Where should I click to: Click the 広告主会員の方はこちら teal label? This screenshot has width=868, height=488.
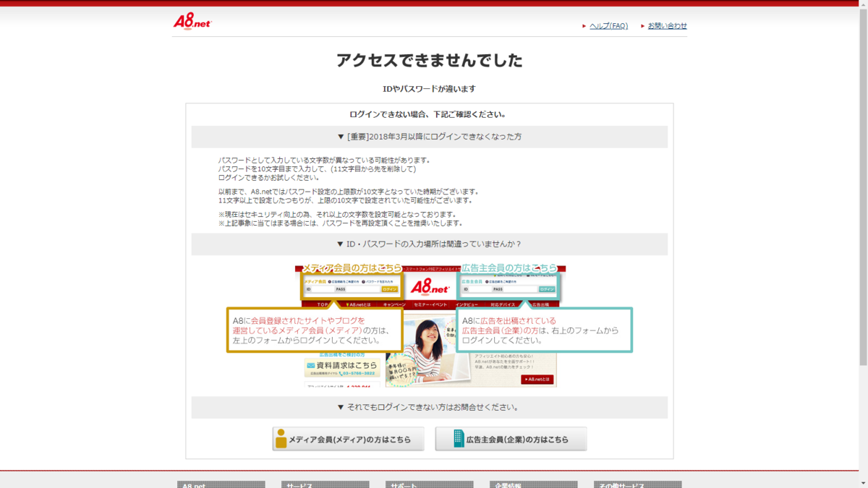(510, 268)
